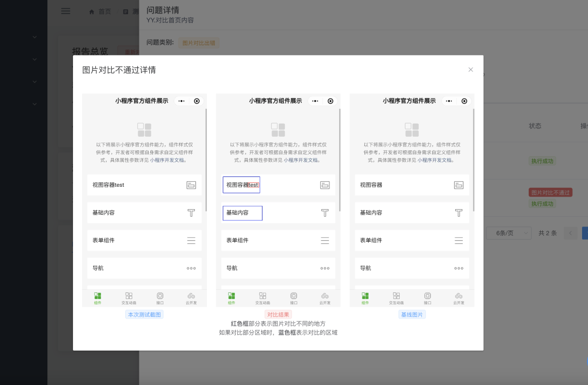
Task: Click the red 对比结果 label tag
Action: coord(278,314)
